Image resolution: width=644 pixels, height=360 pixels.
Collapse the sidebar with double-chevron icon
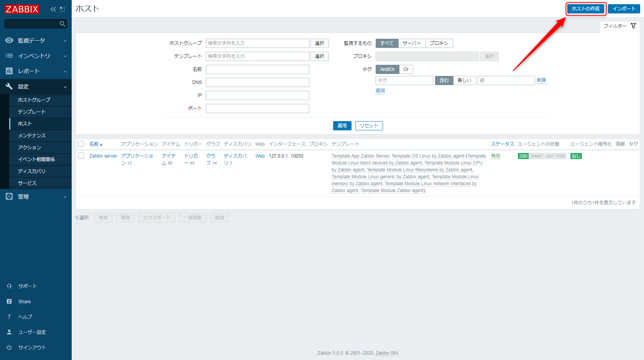click(x=53, y=9)
